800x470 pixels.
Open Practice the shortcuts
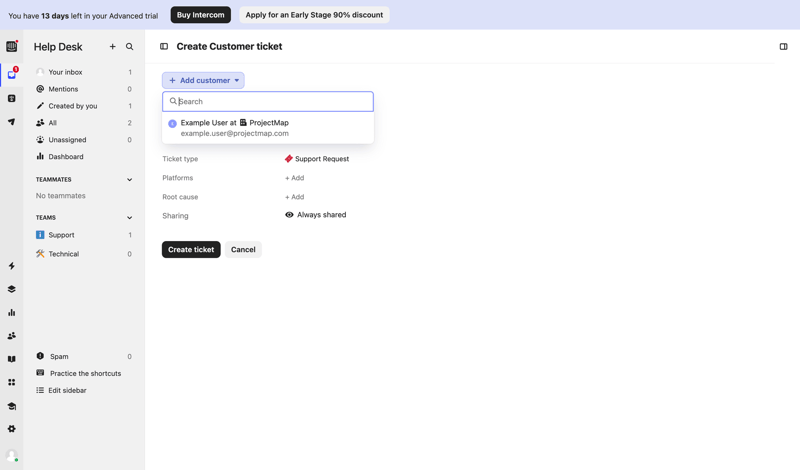pos(84,373)
